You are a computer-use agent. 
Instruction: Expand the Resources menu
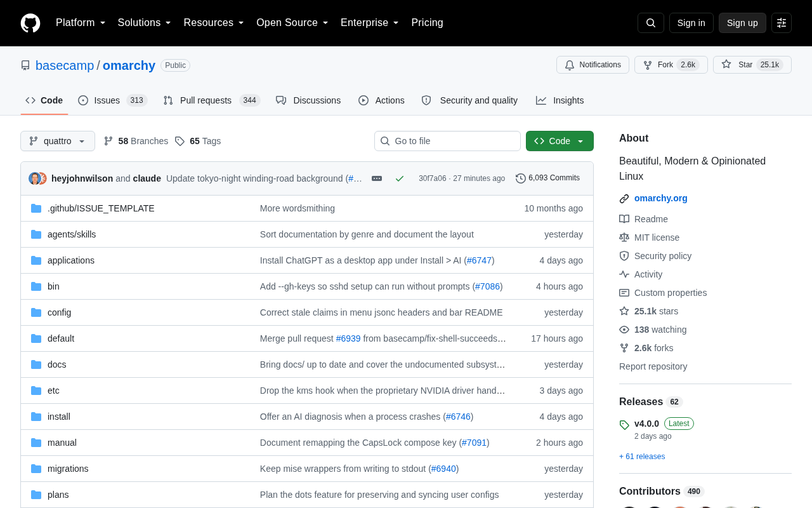pos(214,23)
